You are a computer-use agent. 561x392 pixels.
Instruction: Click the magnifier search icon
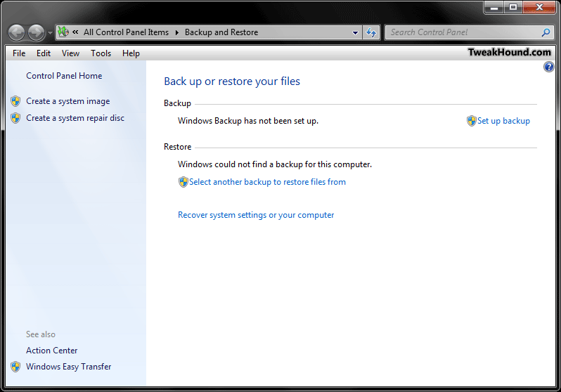tap(546, 32)
